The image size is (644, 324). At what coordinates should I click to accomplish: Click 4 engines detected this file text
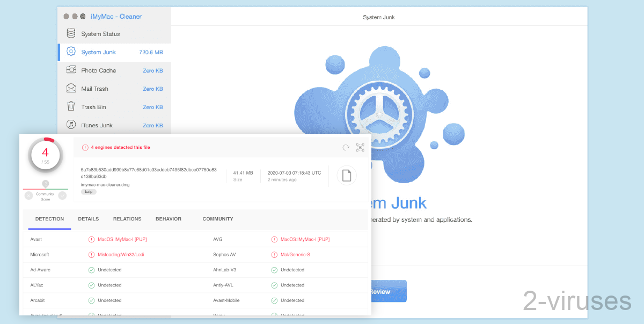[121, 147]
